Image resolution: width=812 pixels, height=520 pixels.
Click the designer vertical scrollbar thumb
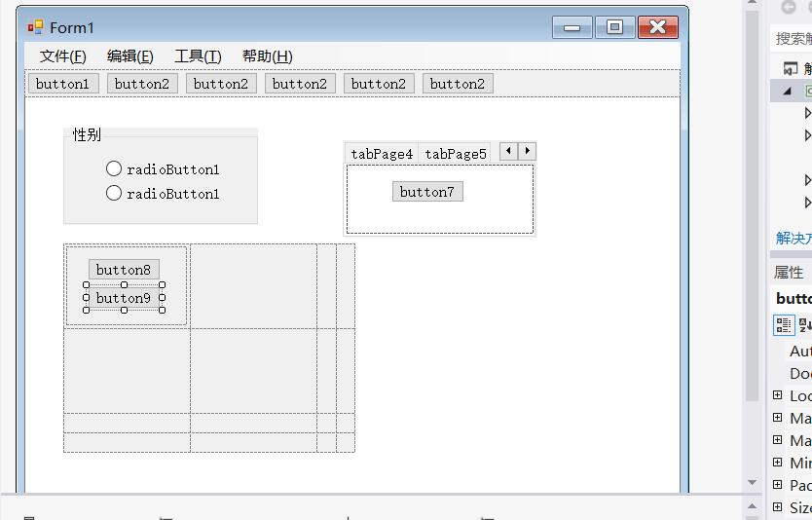click(x=752, y=204)
